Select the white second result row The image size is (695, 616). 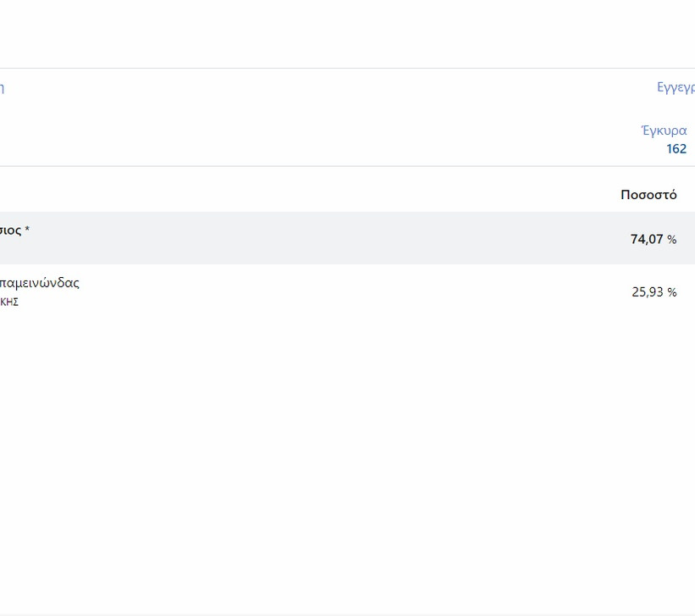(x=339, y=291)
